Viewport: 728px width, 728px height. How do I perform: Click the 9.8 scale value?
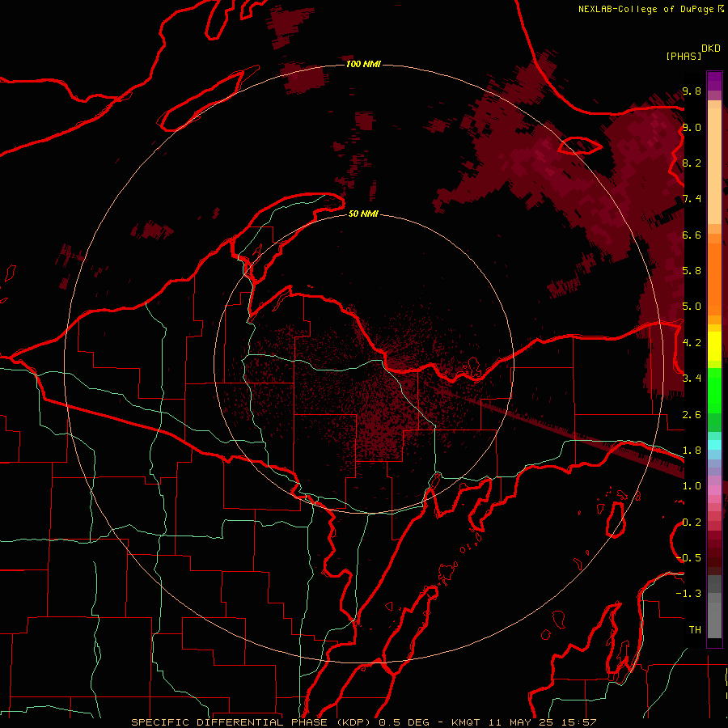[692, 91]
